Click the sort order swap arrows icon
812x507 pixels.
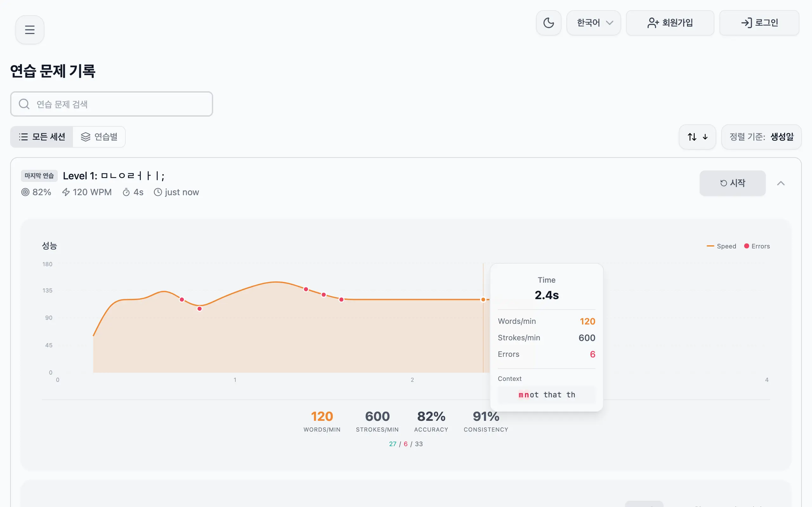691,137
